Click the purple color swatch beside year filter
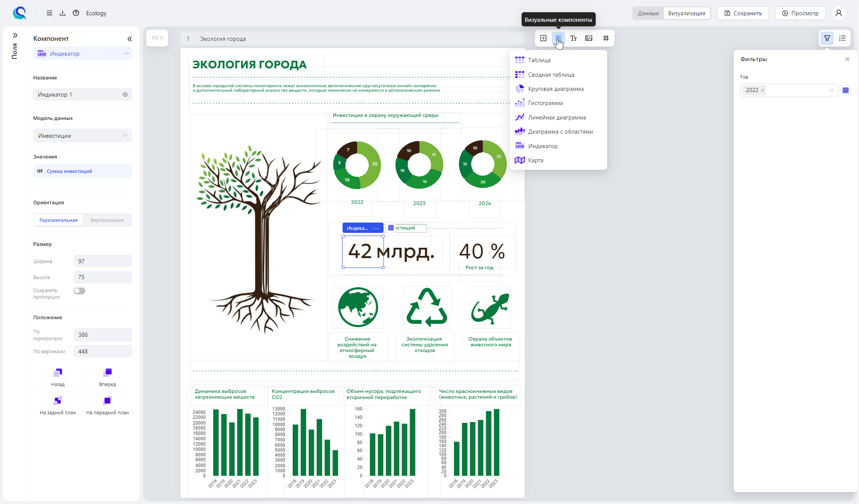This screenshot has height=504, width=859. [846, 90]
